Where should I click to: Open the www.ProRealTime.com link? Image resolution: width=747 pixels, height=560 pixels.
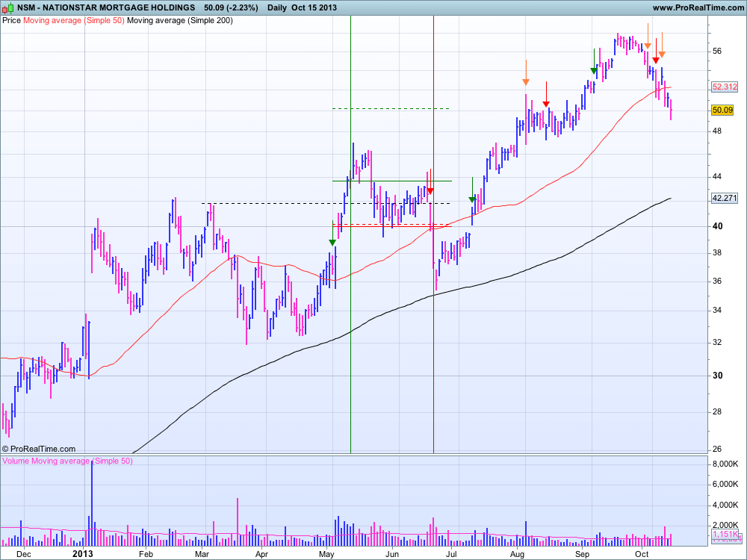click(698, 7)
